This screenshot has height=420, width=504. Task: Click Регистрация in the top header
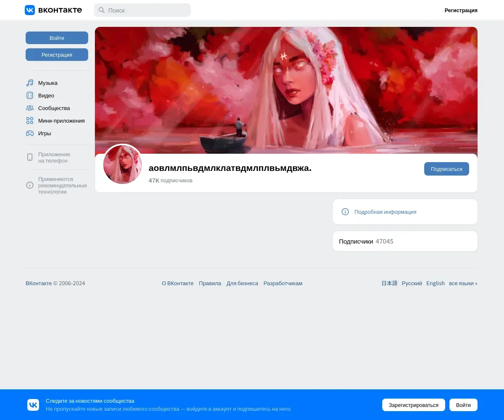pos(461,10)
